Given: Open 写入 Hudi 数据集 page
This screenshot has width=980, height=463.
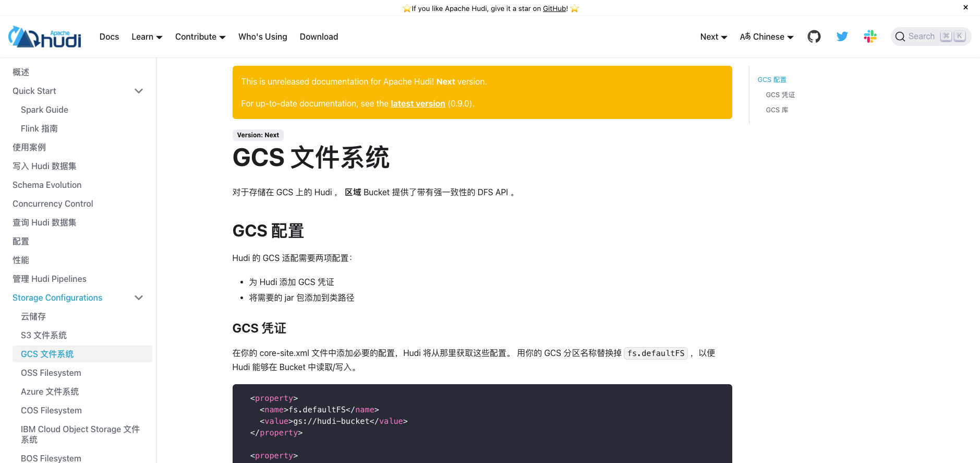Looking at the screenshot, I should (44, 166).
